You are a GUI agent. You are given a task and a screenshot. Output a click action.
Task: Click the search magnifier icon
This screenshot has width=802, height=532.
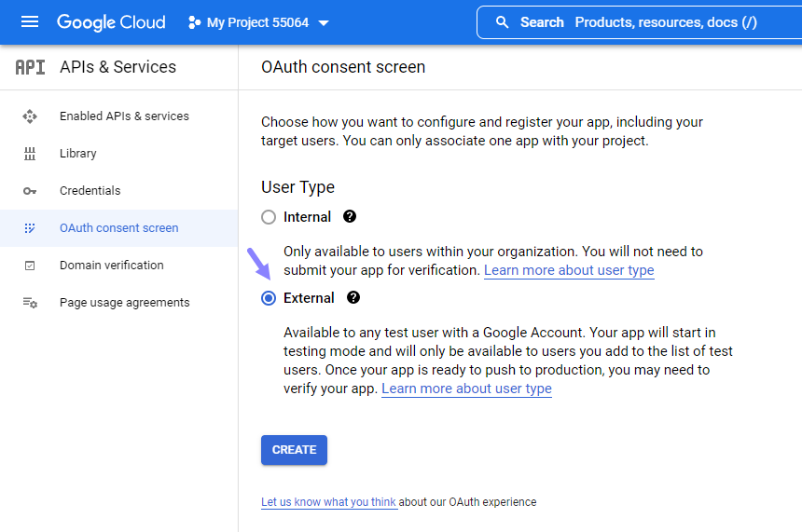click(x=503, y=22)
